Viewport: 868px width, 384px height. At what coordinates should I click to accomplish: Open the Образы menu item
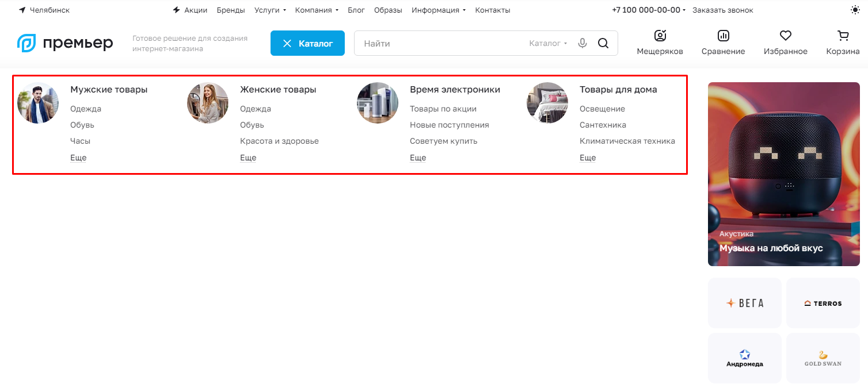click(388, 10)
